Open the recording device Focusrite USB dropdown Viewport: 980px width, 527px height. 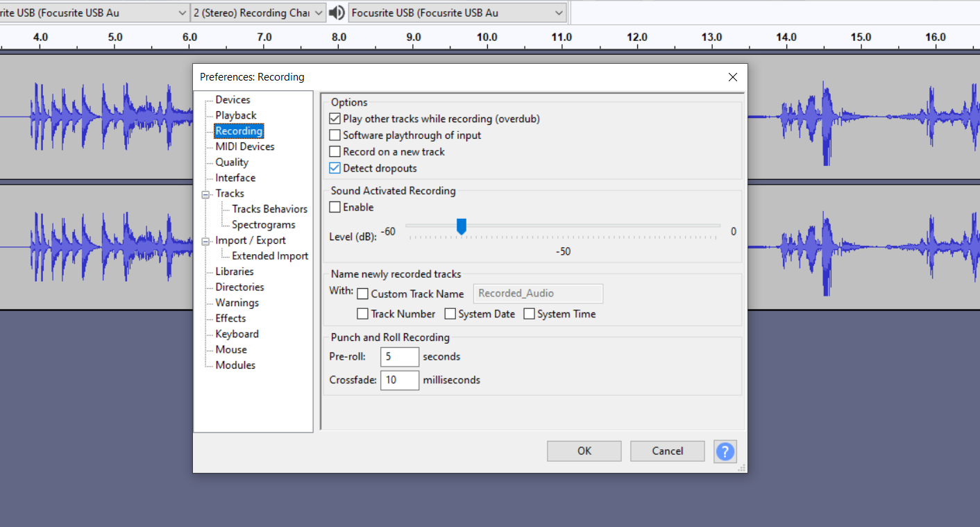[x=94, y=12]
